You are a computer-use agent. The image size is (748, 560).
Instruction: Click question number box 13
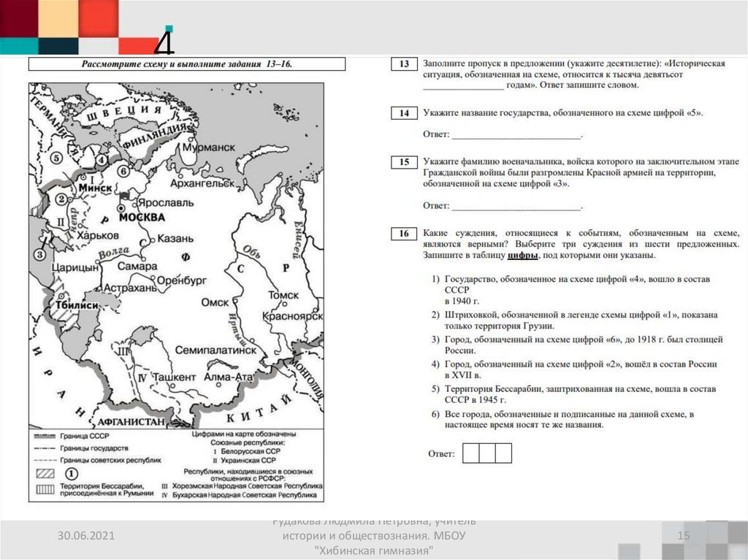[x=404, y=64]
